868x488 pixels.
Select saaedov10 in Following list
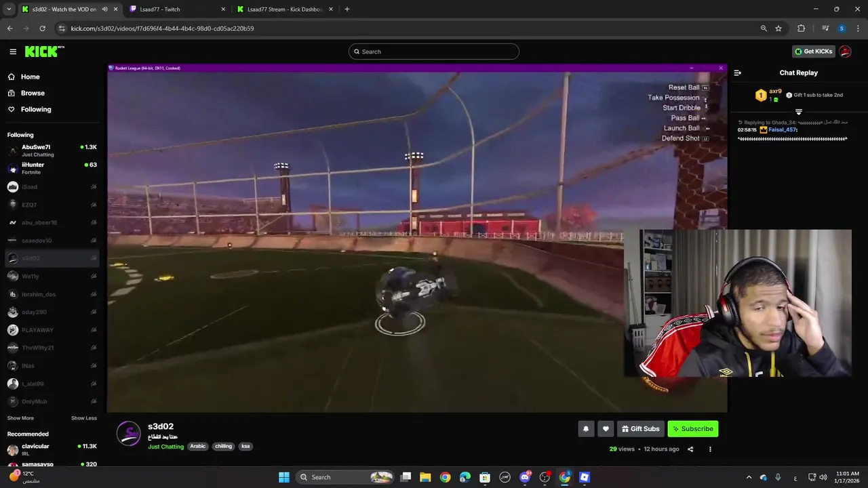pyautogui.click(x=52, y=240)
